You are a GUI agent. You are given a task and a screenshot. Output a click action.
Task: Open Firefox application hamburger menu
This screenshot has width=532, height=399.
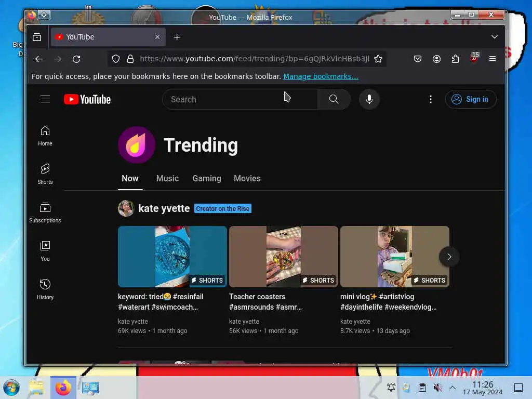[x=493, y=59]
